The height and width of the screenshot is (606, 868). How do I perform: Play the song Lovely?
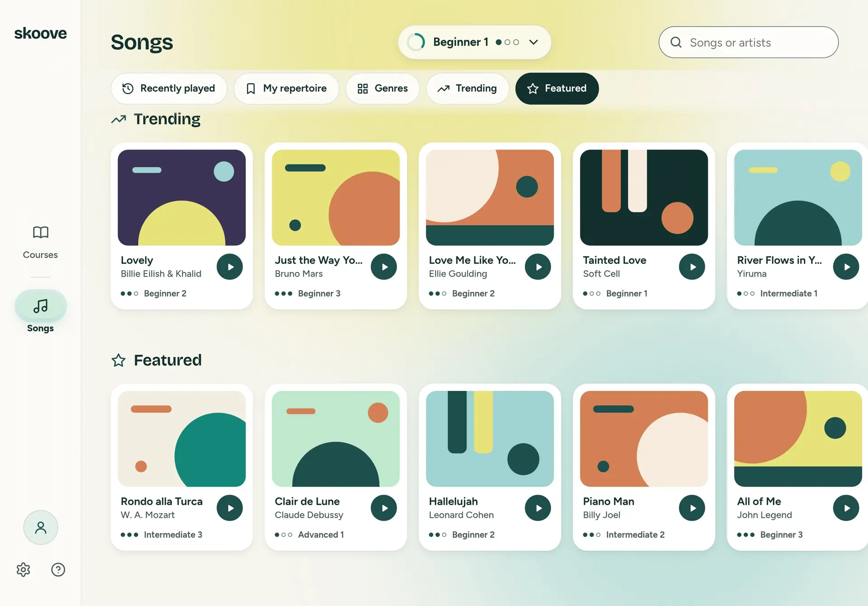(230, 267)
